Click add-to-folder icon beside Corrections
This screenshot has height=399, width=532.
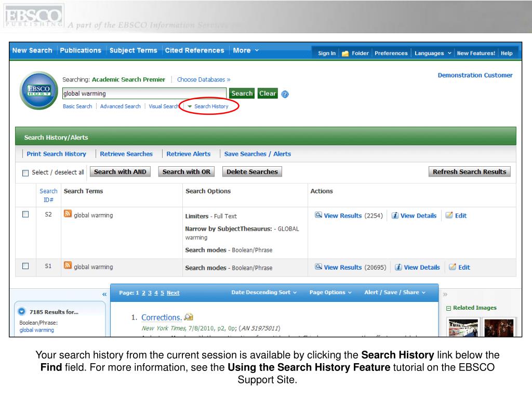click(189, 317)
